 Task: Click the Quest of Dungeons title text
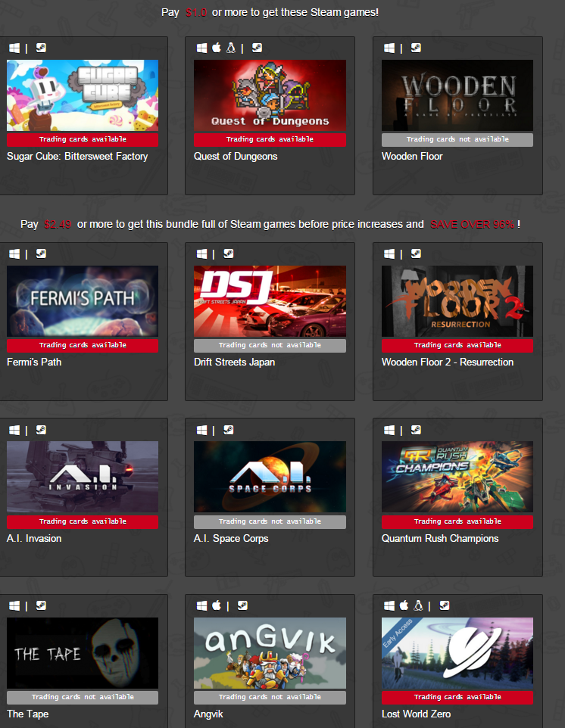point(236,157)
